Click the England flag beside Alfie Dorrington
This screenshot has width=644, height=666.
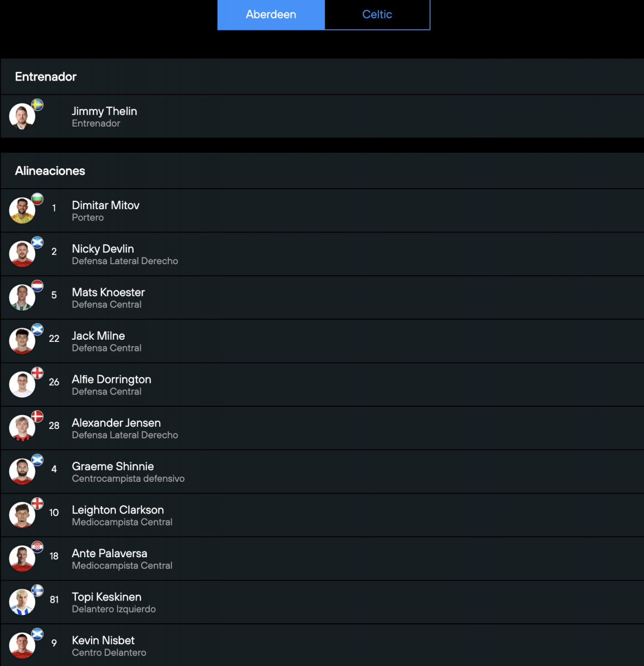click(x=37, y=373)
